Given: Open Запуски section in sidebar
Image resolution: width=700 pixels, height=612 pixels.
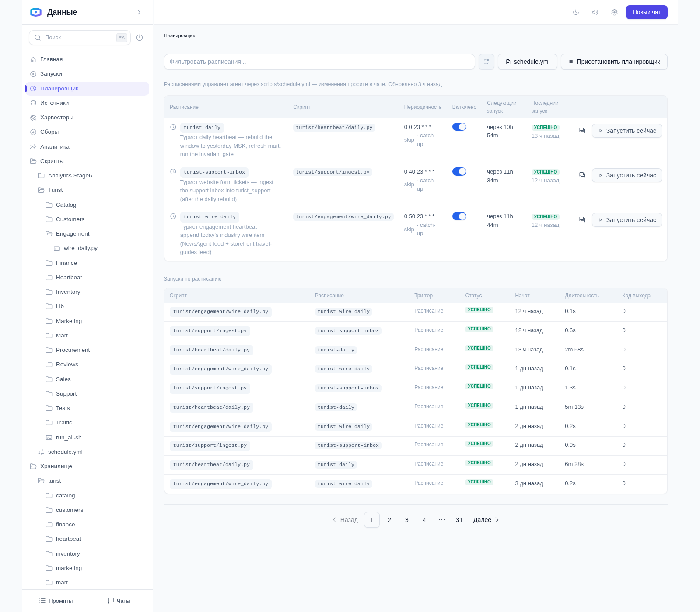Looking at the screenshot, I should click(x=87, y=74).
